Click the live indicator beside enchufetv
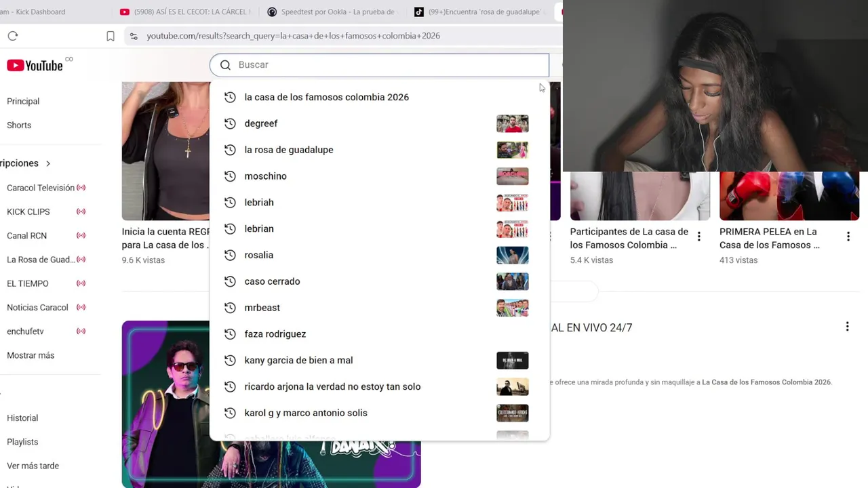 81,331
